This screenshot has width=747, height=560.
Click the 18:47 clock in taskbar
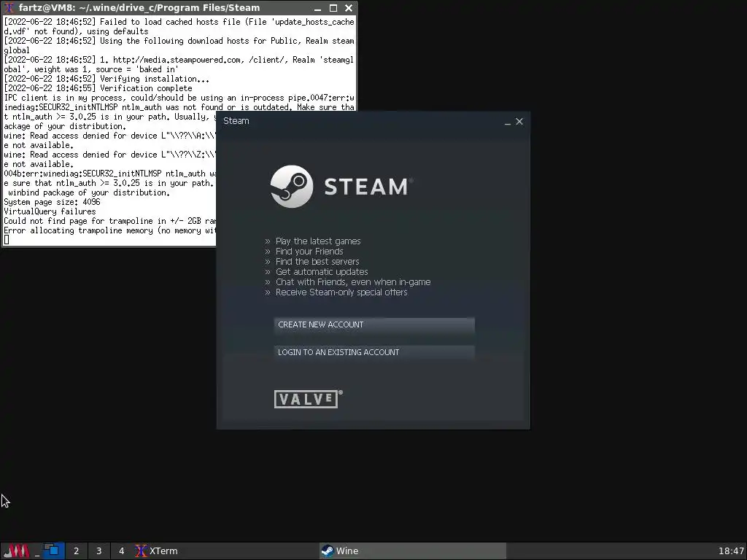click(731, 551)
